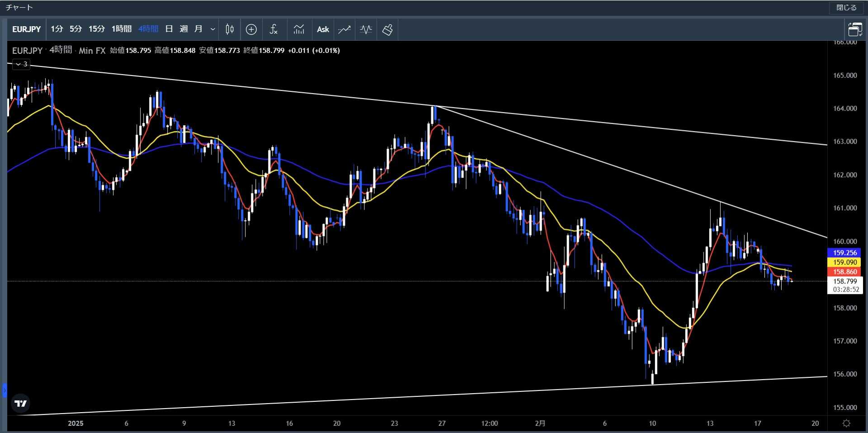Click the paint brush drawing icon
This screenshot has width=868, height=433.
click(387, 29)
